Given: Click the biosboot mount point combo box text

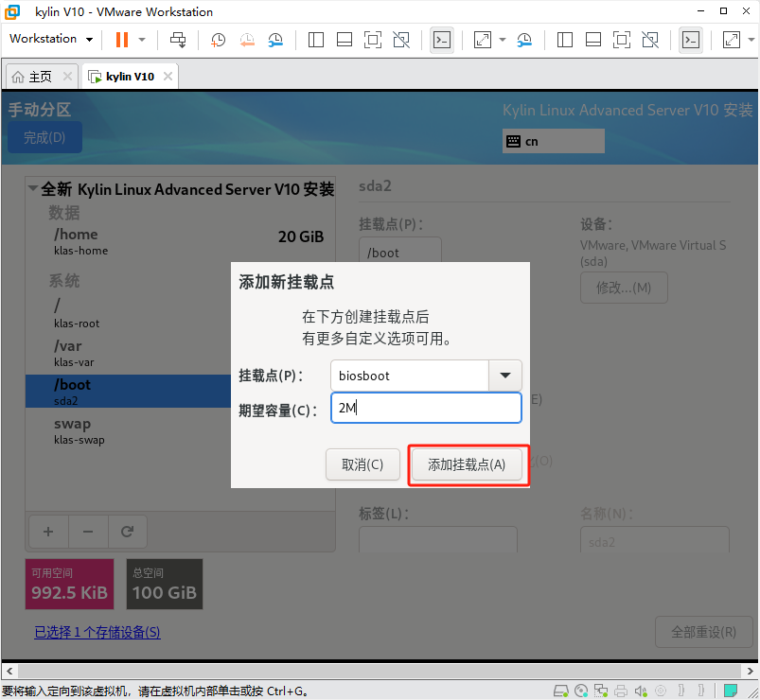Looking at the screenshot, I should pyautogui.click(x=410, y=376).
